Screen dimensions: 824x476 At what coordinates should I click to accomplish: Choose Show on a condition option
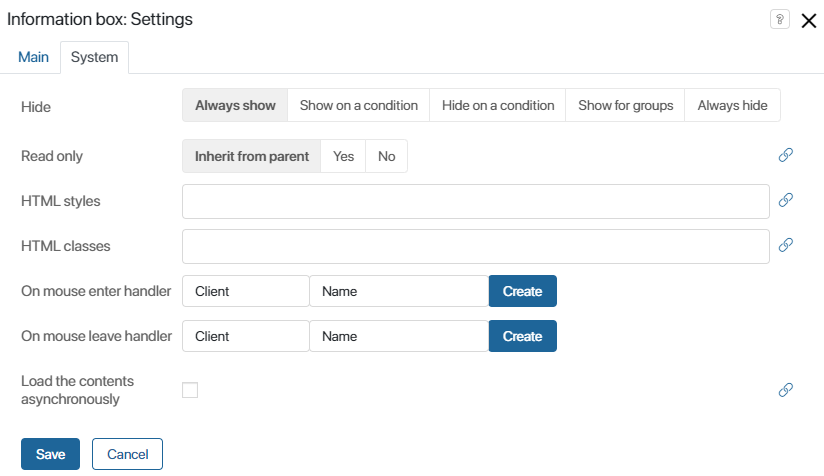(358, 105)
